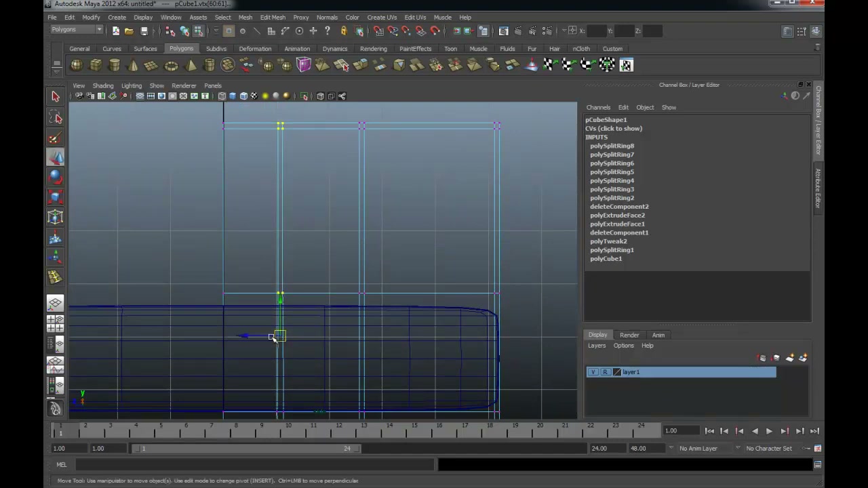Choose the Move tool in toolbox
This screenshot has width=868, height=488.
tap(56, 157)
